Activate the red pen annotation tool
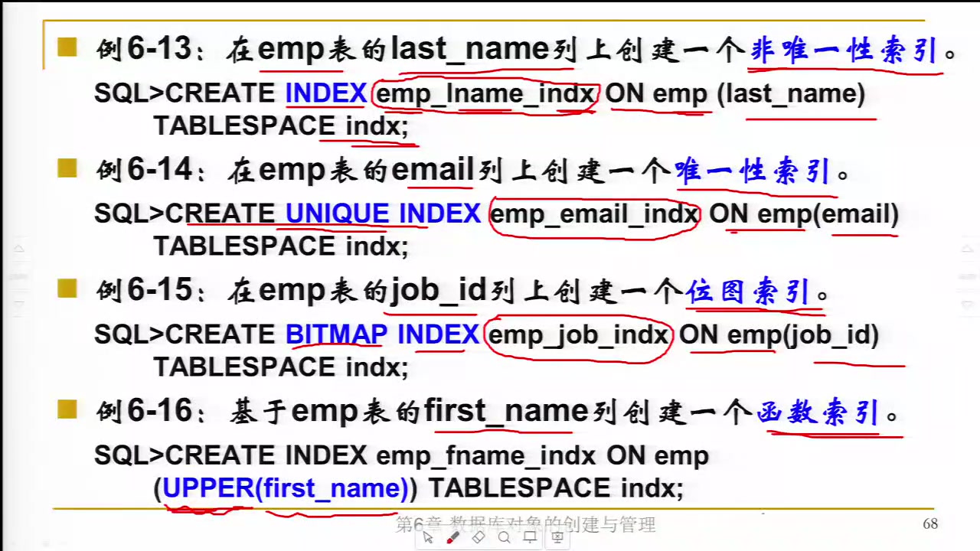The width and height of the screenshot is (980, 551). click(x=452, y=538)
